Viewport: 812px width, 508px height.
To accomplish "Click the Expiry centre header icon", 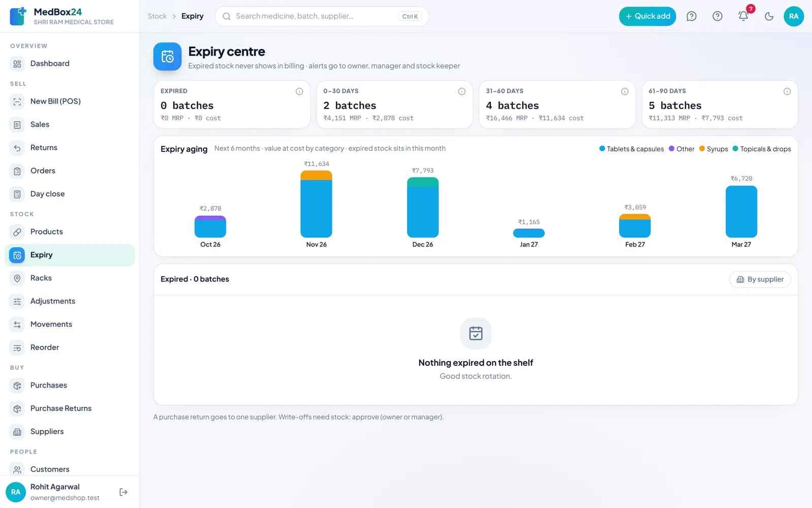I will pos(167,56).
